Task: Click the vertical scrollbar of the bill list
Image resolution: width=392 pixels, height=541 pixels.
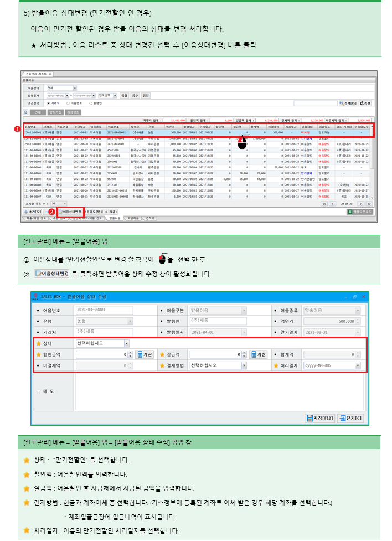Action: click(372, 161)
